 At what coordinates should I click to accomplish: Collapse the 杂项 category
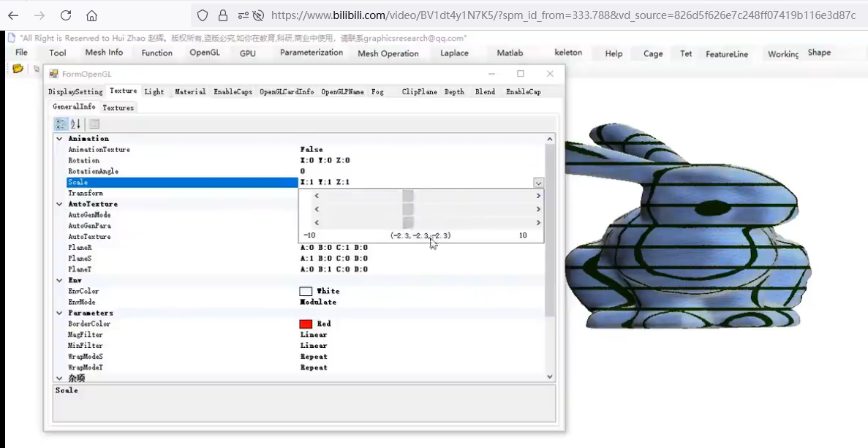click(x=59, y=379)
